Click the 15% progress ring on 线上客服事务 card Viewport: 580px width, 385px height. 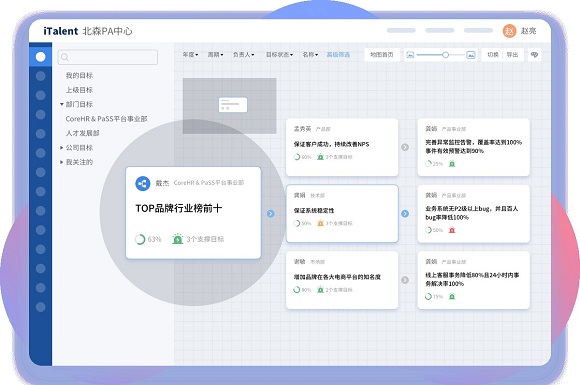coord(428,296)
